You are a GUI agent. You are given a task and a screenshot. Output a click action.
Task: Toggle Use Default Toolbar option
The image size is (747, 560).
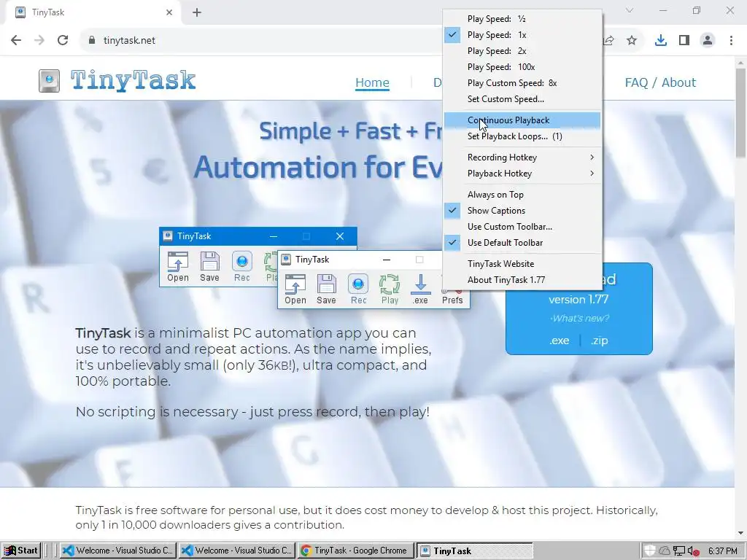click(x=522, y=243)
